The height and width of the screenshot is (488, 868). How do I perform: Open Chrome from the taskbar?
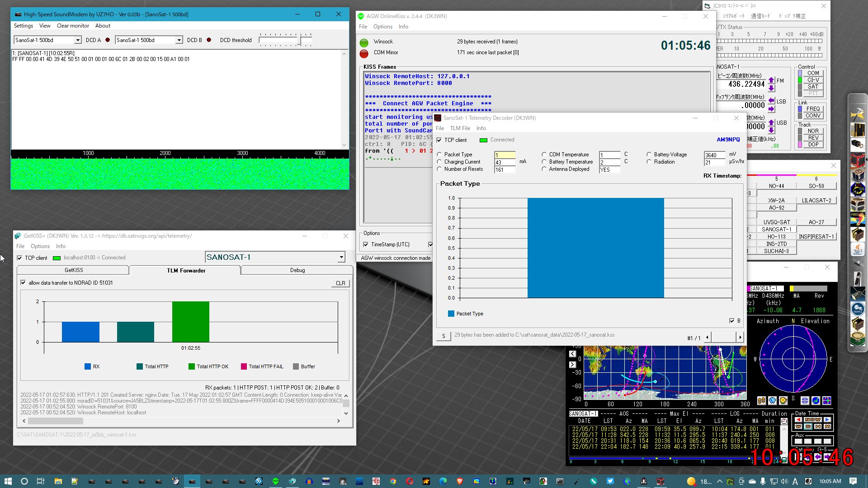tap(393, 481)
